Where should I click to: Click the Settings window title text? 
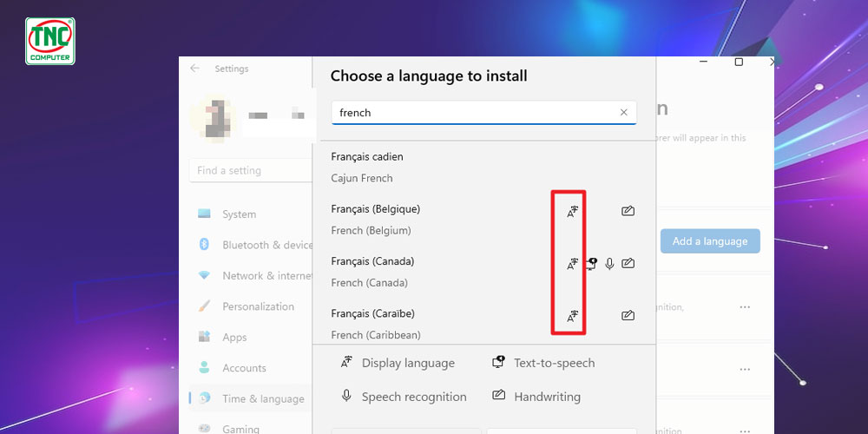(x=232, y=69)
